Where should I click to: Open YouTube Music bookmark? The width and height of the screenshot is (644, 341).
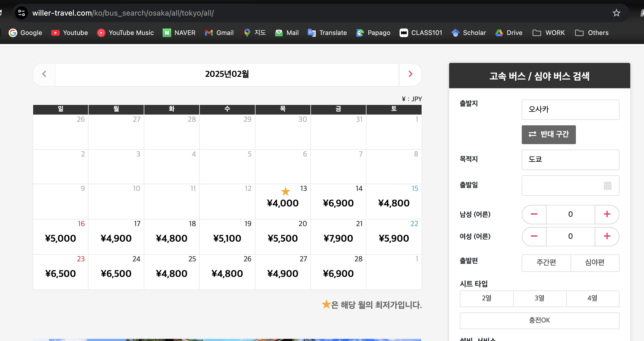click(x=125, y=33)
